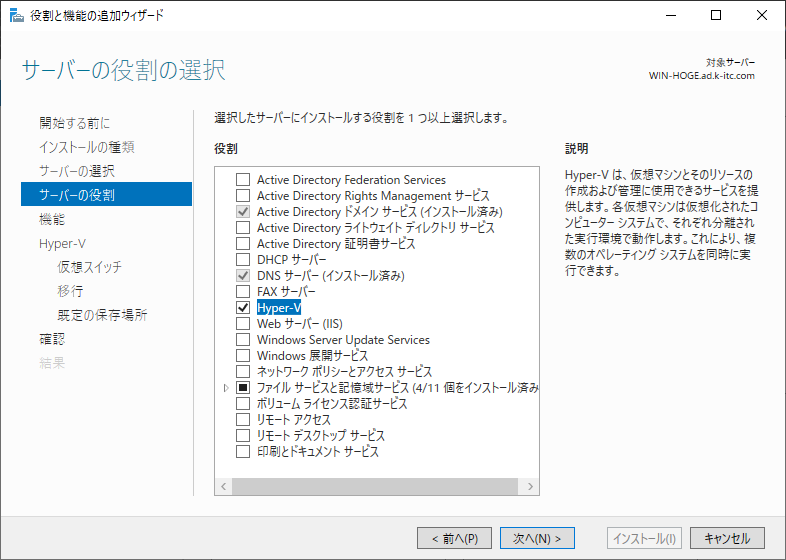786x560 pixels.
Task: Select Active Directory ドメイン サービス (インストール済み) row
Action: click(x=379, y=212)
